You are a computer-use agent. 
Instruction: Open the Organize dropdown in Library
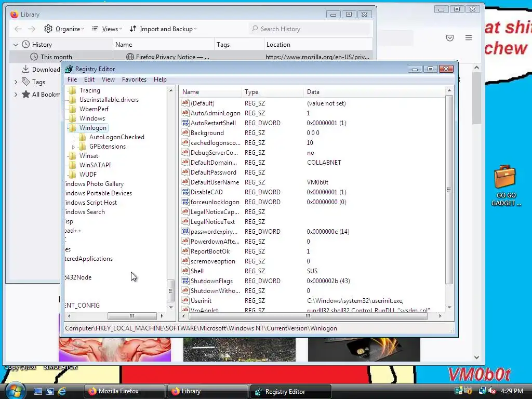[64, 29]
